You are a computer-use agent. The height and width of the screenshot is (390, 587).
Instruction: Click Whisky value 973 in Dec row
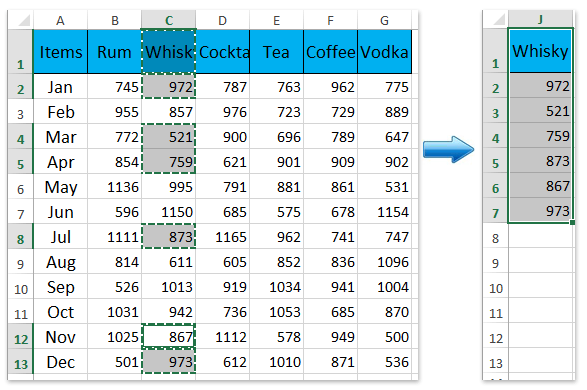168,362
